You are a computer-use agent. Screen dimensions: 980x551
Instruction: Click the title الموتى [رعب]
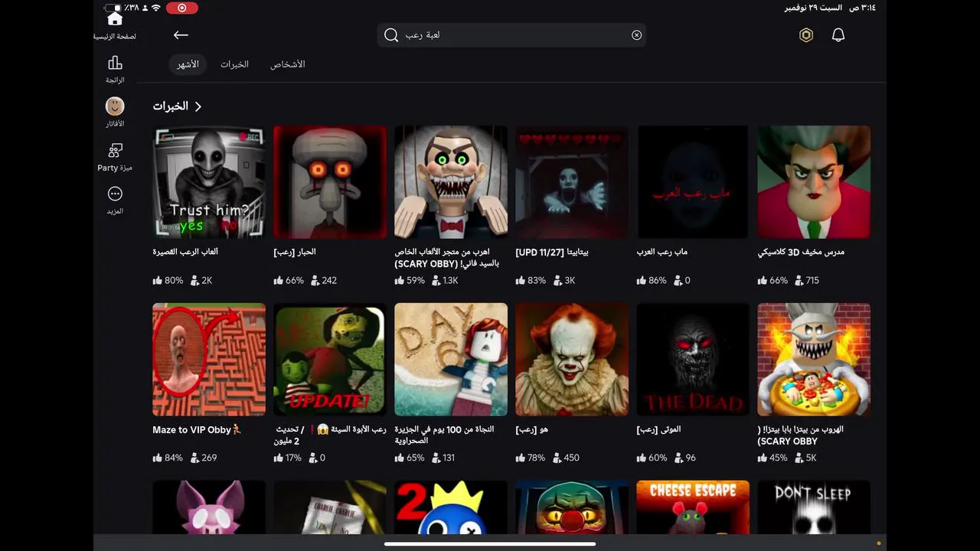click(658, 429)
